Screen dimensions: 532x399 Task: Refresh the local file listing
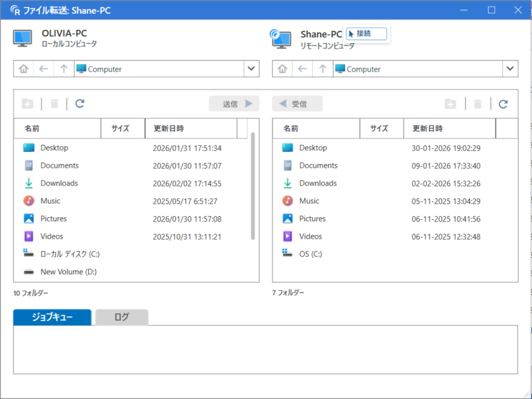[x=79, y=103]
